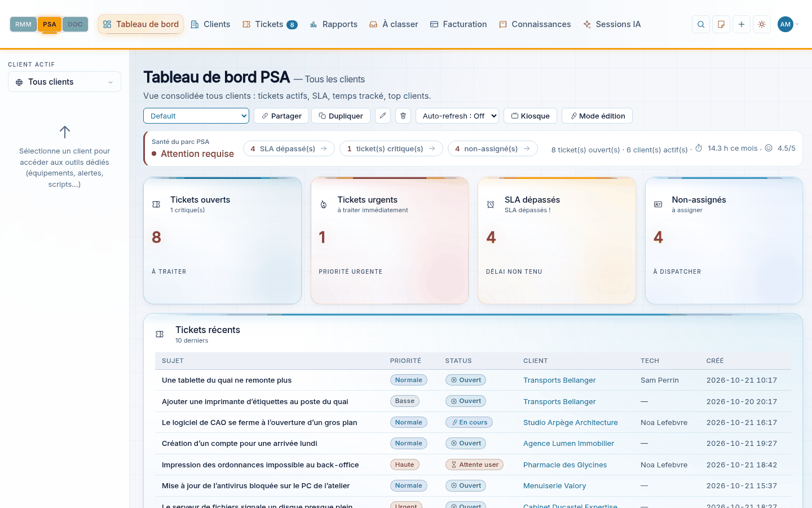This screenshot has height=508, width=812.
Task: Click the Tickets récents header icon
Action: 160,334
